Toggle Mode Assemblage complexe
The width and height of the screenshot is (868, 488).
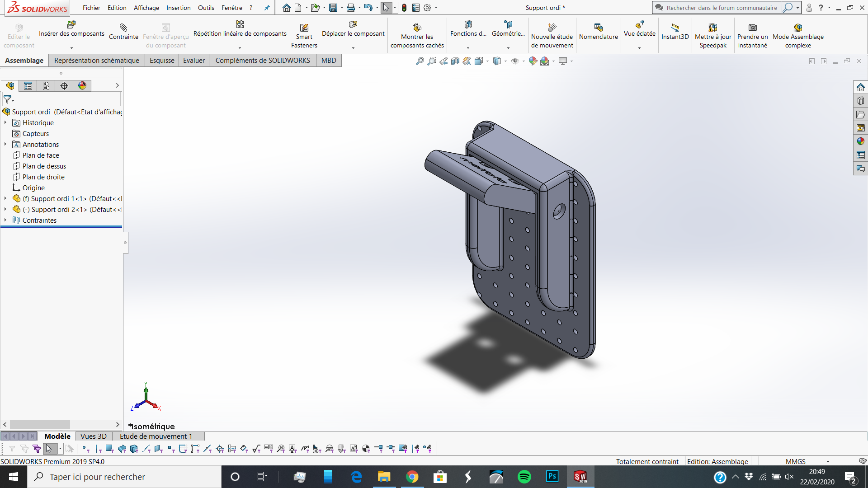pos(798,36)
